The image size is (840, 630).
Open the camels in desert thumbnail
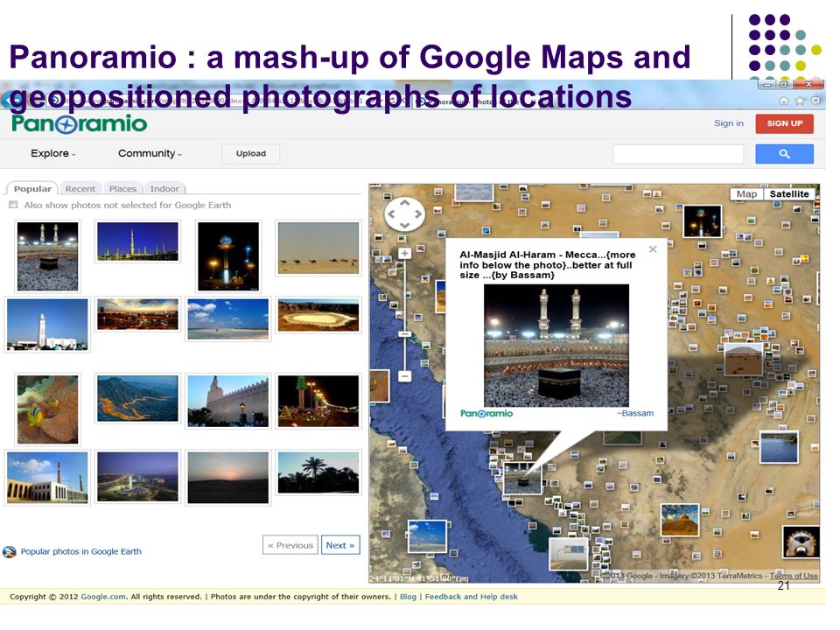coord(318,248)
